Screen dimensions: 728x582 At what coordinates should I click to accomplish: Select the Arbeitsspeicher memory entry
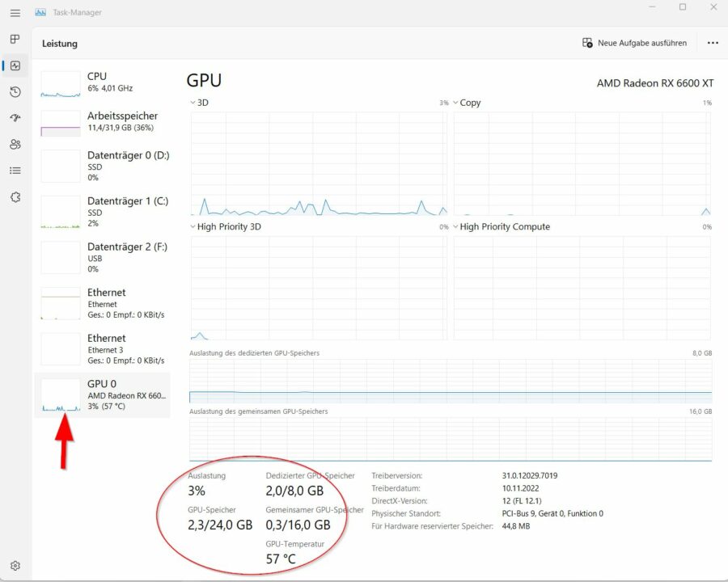click(x=104, y=121)
